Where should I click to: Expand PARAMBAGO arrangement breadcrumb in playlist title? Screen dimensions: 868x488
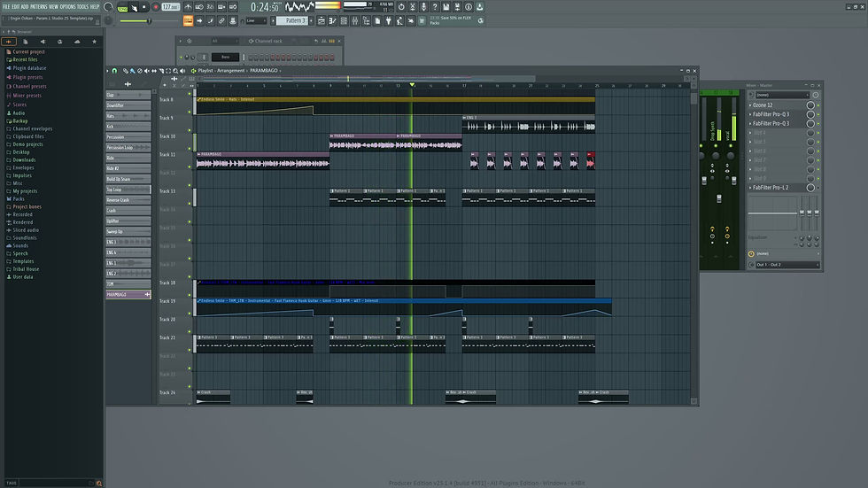[264, 71]
